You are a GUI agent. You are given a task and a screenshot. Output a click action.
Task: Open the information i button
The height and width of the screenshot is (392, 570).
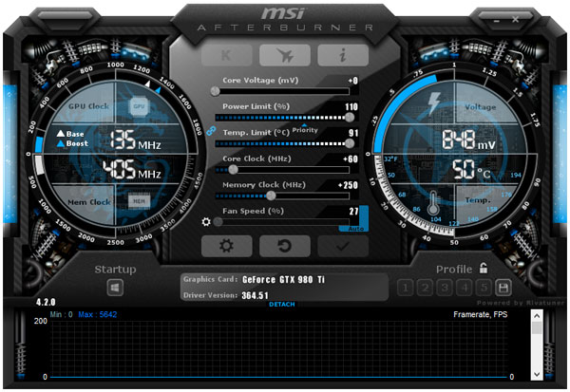click(343, 56)
